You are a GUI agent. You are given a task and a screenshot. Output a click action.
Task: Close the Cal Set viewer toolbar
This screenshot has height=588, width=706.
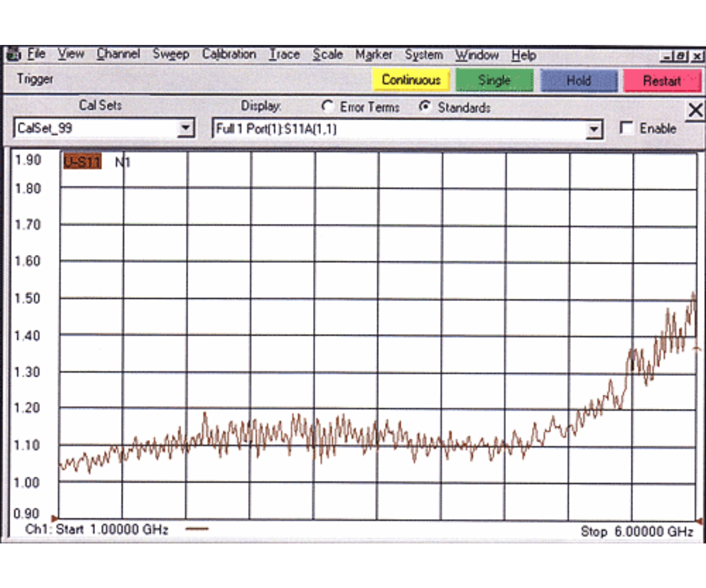click(x=695, y=110)
